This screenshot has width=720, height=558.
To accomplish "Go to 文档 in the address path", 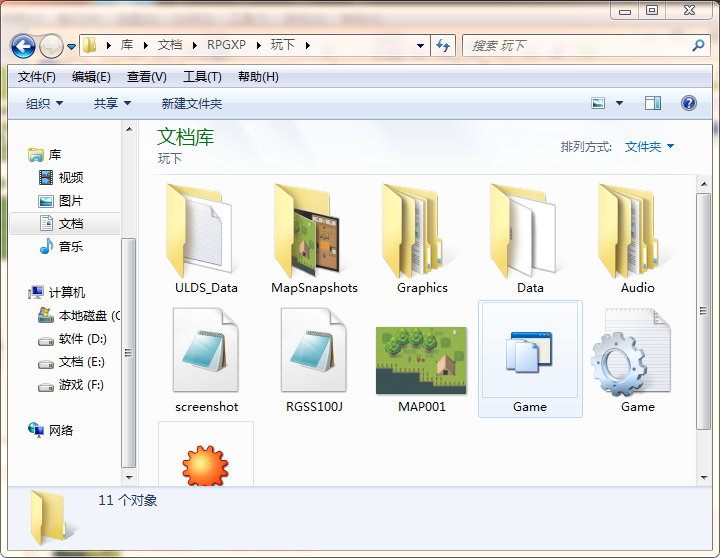I will pos(170,45).
